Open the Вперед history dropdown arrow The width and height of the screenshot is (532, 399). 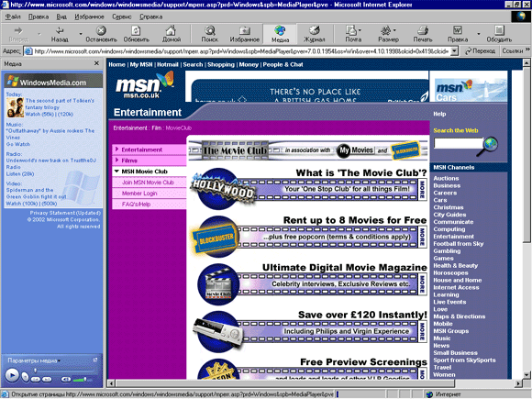39,34
